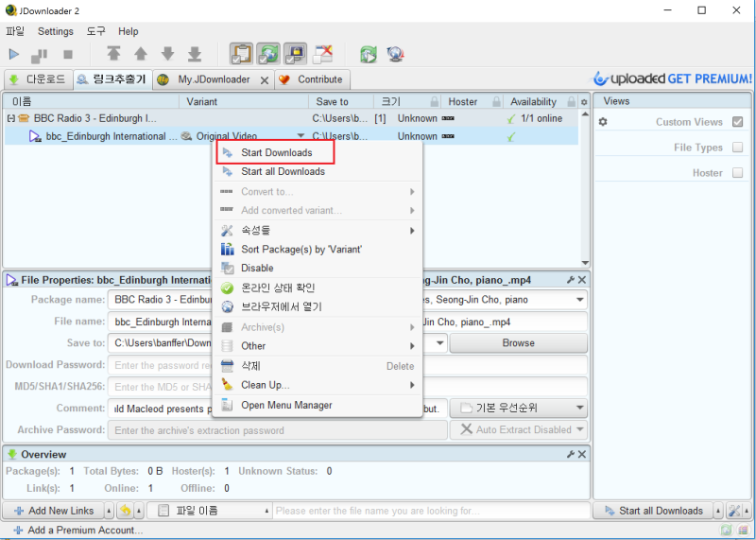The width and height of the screenshot is (756, 540).
Task: Open the 도구 menu
Action: 95,31
